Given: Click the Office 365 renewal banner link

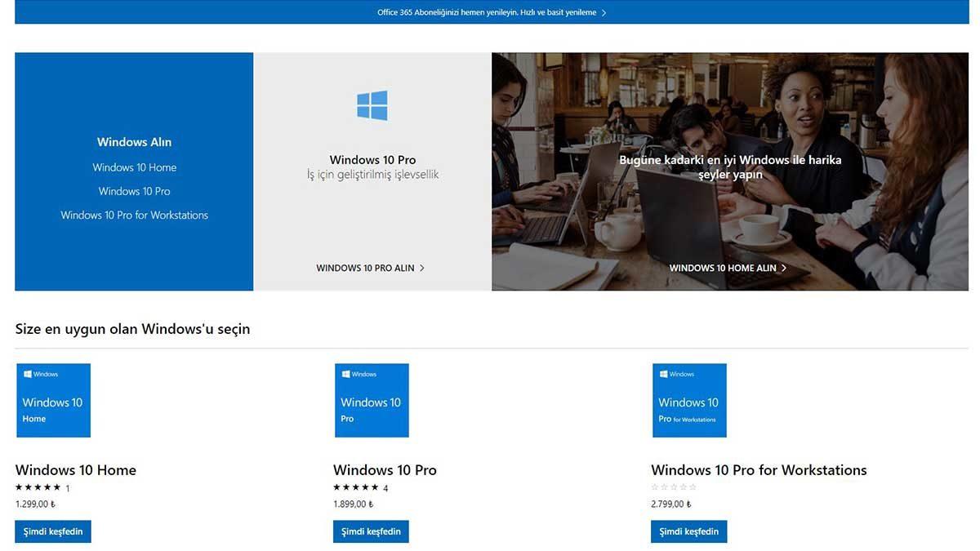Looking at the screenshot, I should click(486, 12).
